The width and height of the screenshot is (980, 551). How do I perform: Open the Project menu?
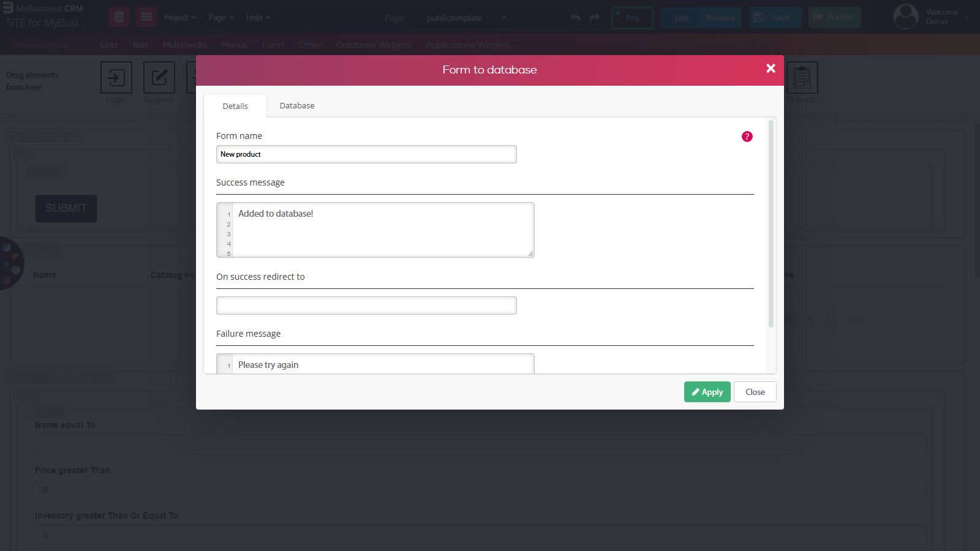(x=179, y=18)
